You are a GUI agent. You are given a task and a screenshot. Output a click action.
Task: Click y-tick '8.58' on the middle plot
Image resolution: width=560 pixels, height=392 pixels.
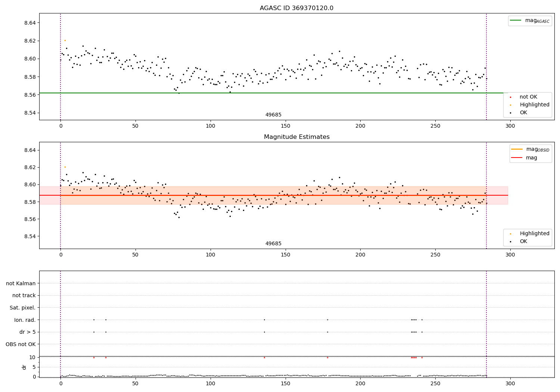pos(29,202)
